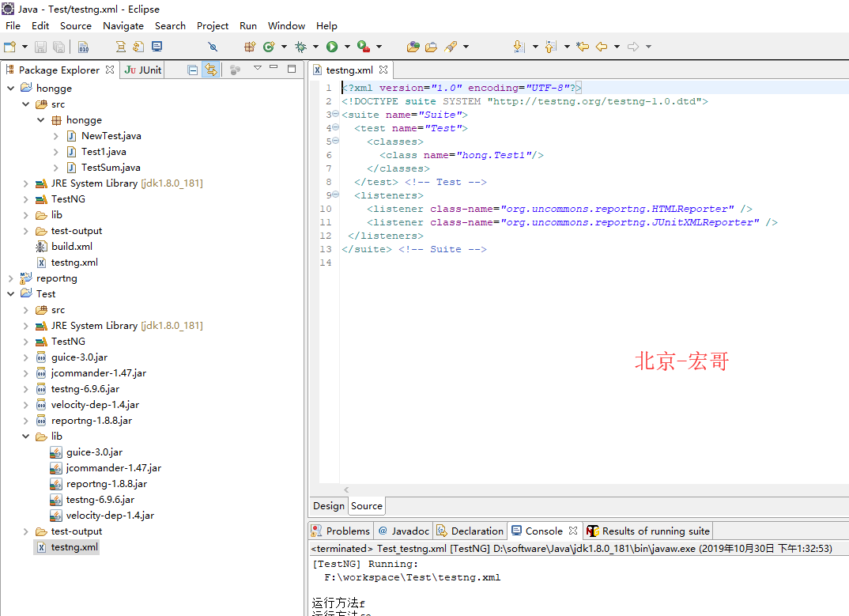Place cursor on line 6 class name text
849x616 pixels.
[494, 155]
